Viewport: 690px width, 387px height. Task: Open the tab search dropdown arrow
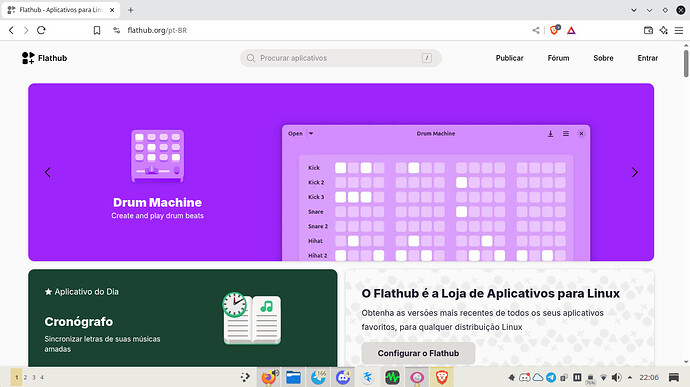(x=634, y=10)
